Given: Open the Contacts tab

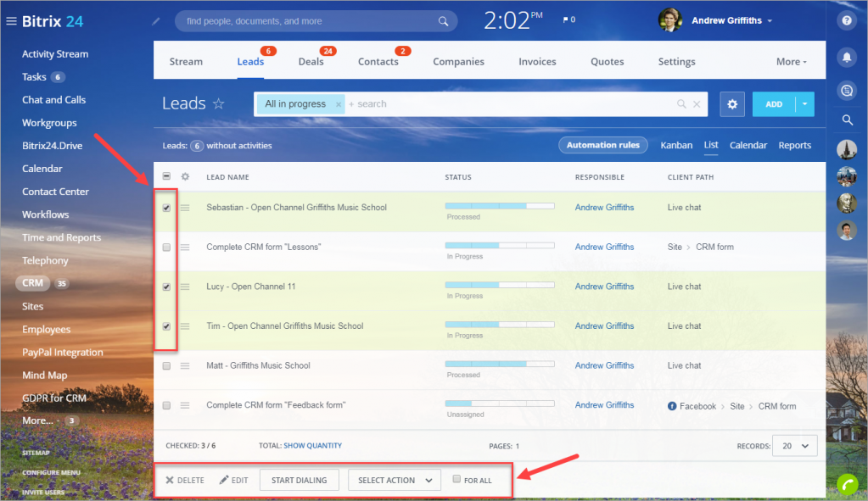Looking at the screenshot, I should 378,62.
